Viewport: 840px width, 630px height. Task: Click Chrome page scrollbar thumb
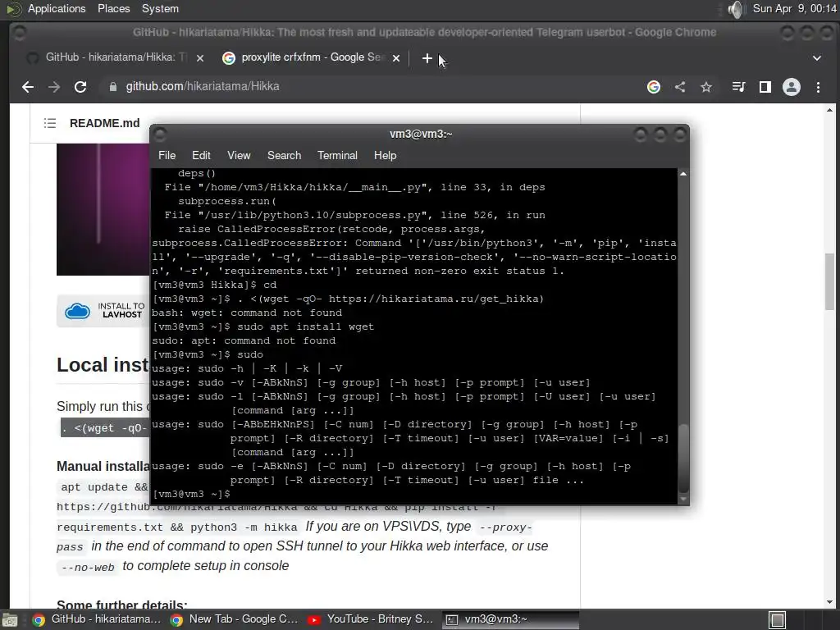pos(829,281)
